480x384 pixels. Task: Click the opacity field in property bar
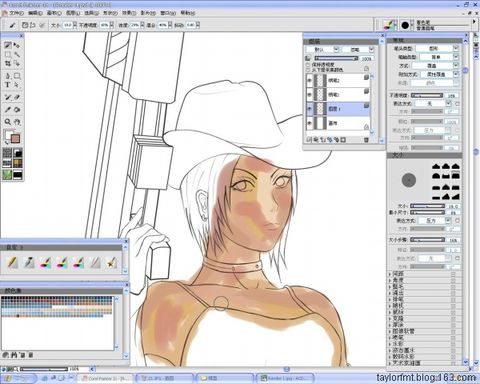[104, 25]
